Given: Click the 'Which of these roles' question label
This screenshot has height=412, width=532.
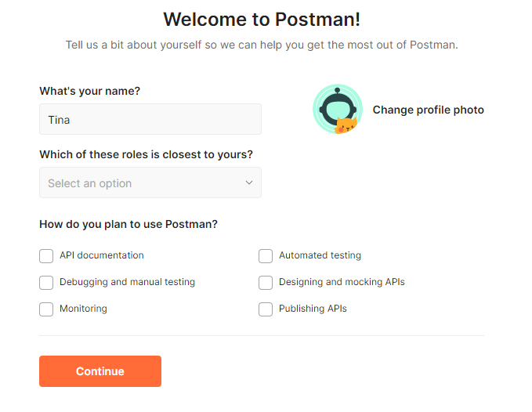Looking at the screenshot, I should pos(146,154).
